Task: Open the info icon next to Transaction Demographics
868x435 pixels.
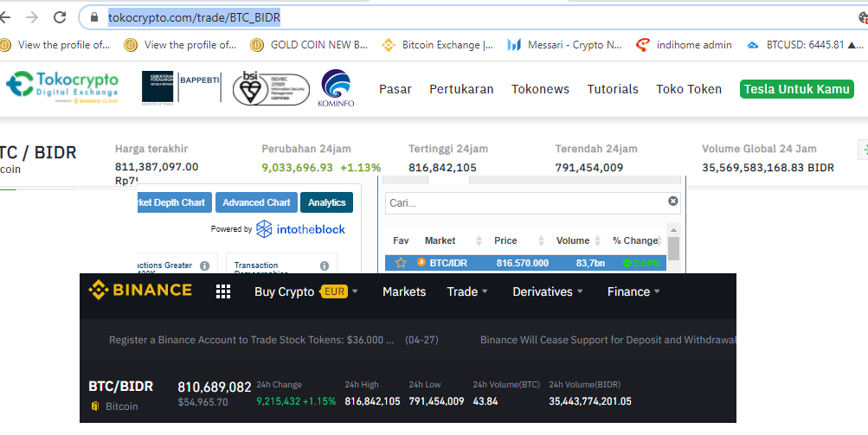Action: point(325,265)
